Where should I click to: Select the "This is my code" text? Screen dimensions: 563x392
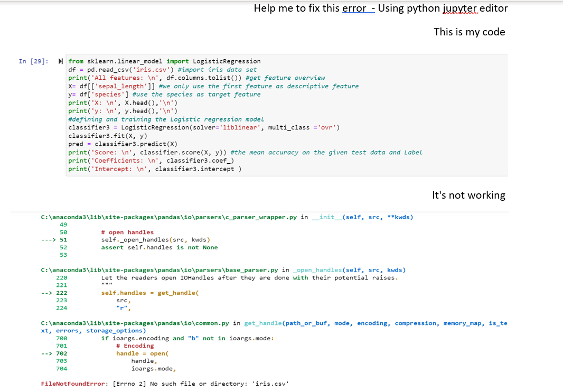point(469,32)
